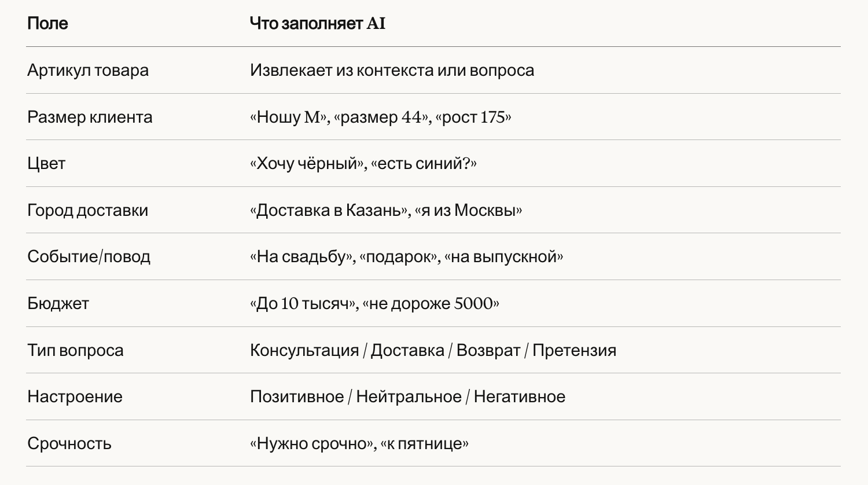
Task: Select the "Бюджет" row label
Action: (58, 304)
